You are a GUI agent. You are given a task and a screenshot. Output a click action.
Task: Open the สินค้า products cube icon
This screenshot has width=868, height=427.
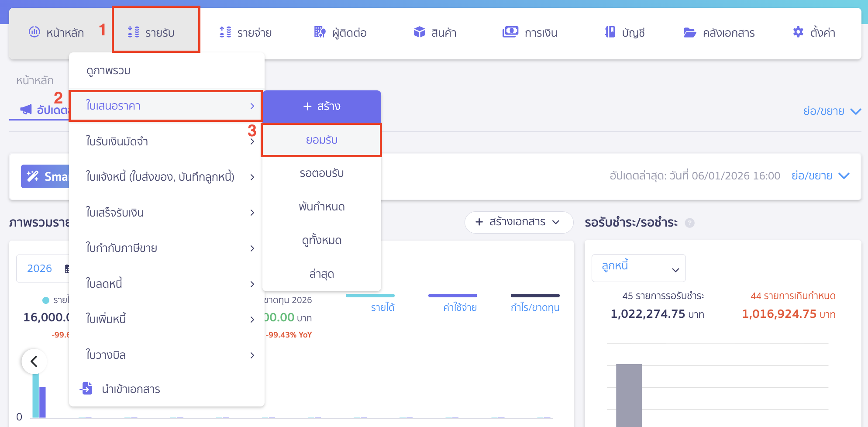[419, 32]
